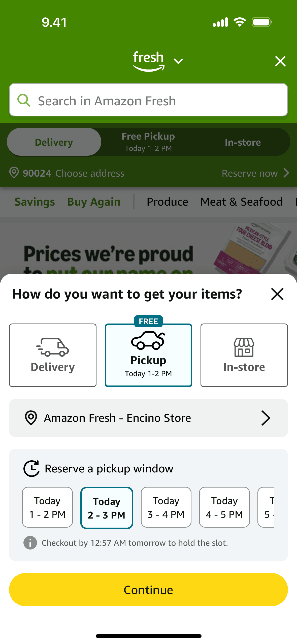The height and width of the screenshot is (644, 297).
Task: Click the in-store storefront icon
Action: coord(244,347)
